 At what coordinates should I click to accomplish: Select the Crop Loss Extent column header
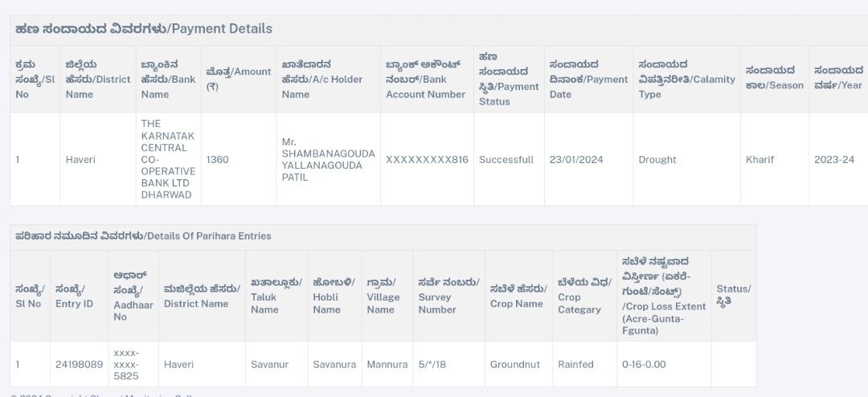pyautogui.click(x=664, y=296)
